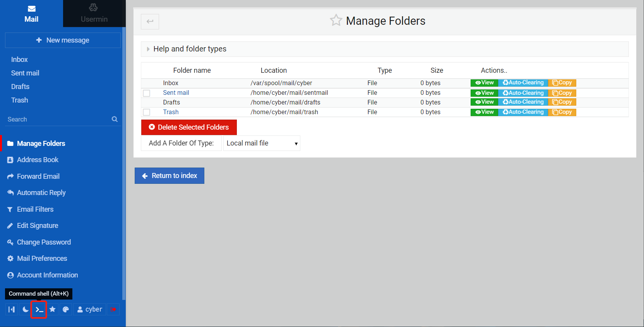Copy the Sent mail folder
Image resolution: width=644 pixels, height=327 pixels.
[x=562, y=93]
